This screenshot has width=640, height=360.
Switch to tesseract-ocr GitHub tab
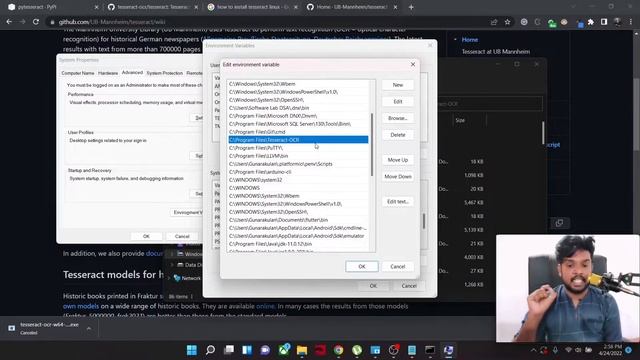(x=153, y=7)
